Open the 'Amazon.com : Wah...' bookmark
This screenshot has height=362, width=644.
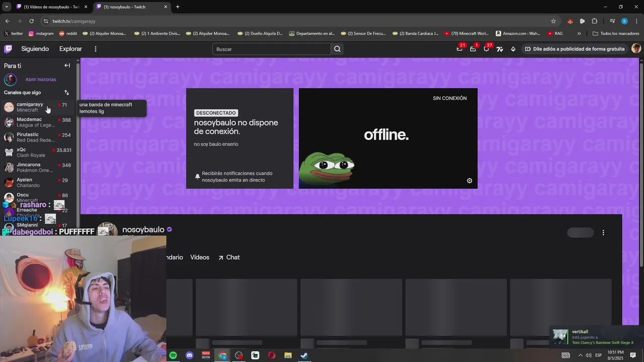coord(518,34)
